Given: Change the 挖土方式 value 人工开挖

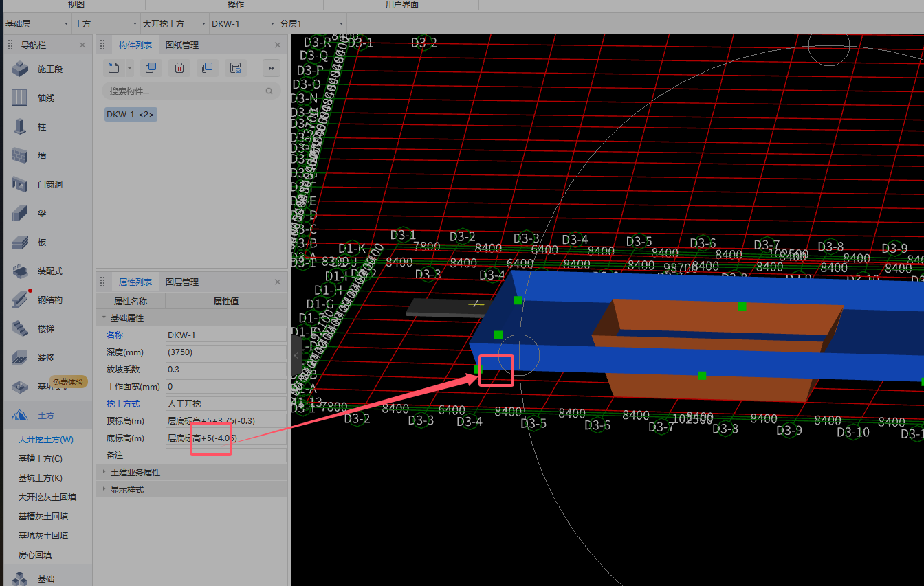Looking at the screenshot, I should pos(225,403).
